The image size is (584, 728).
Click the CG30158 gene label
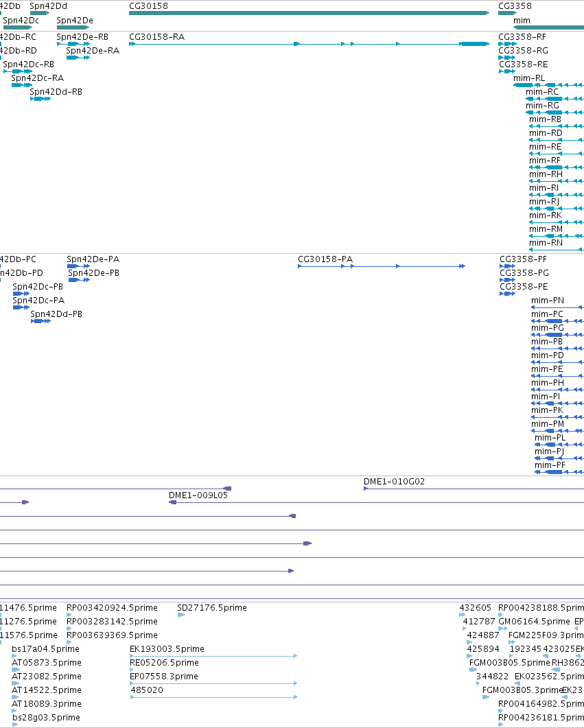(x=148, y=6)
